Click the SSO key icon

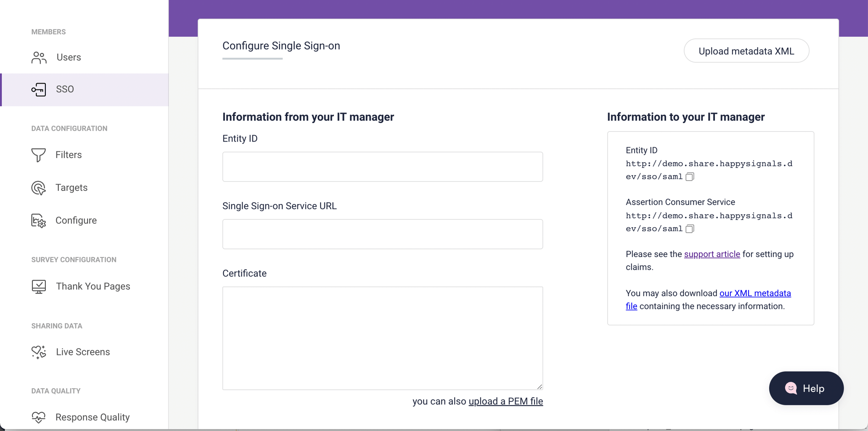pos(39,89)
